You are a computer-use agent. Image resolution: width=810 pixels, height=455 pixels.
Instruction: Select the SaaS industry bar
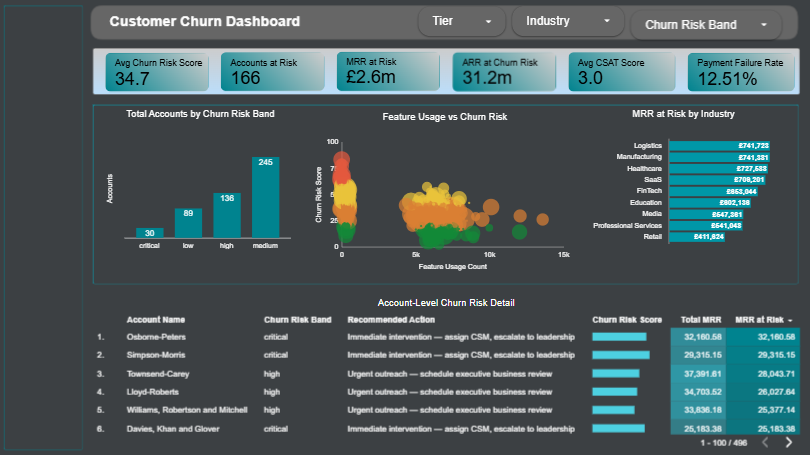(718, 180)
